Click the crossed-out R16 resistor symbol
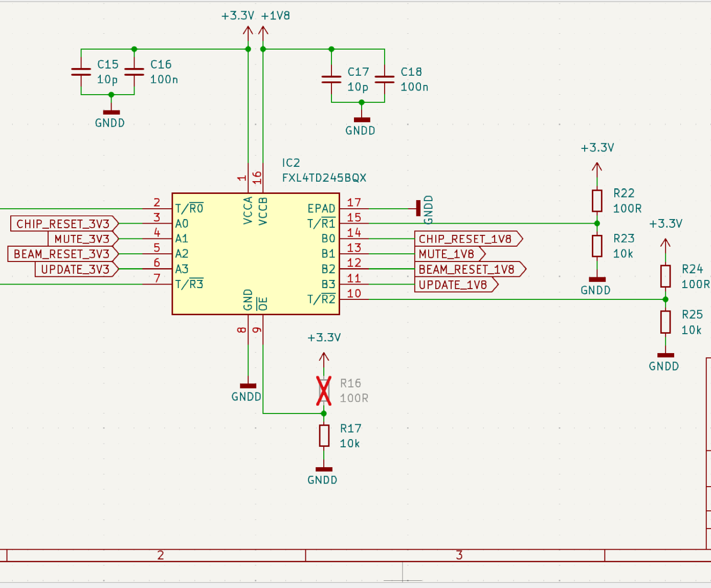This screenshot has width=711, height=588. coord(324,391)
